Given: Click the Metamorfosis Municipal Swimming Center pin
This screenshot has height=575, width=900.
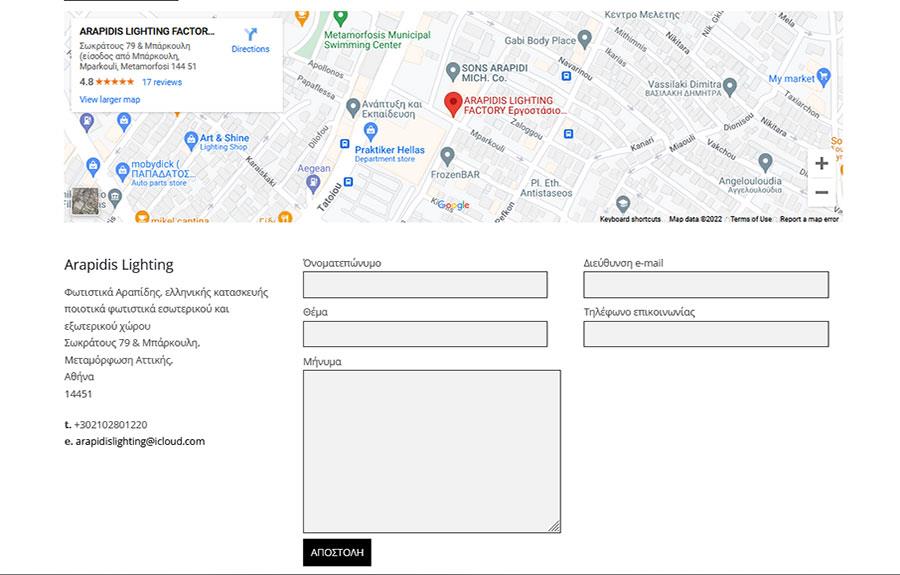Looking at the screenshot, I should 340,18.
